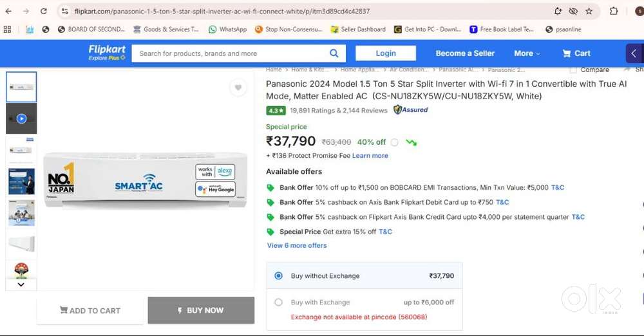Viewport: 644px width, 336px height.
Task: Reload the page using browser refresh icon
Action: click(x=44, y=11)
